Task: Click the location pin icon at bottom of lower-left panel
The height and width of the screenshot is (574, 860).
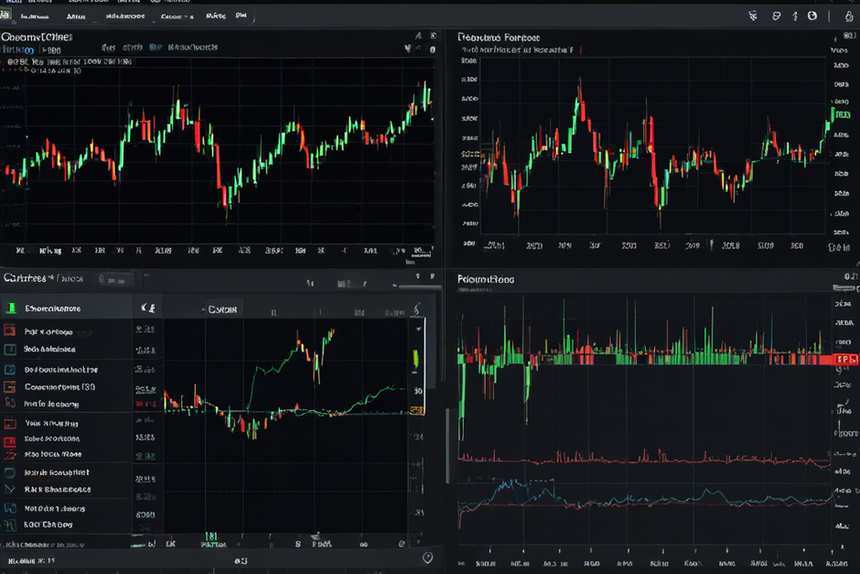Action: coord(427,558)
